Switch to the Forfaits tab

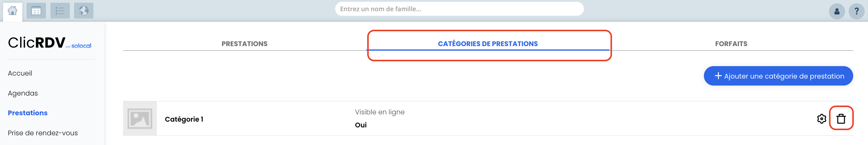731,44
